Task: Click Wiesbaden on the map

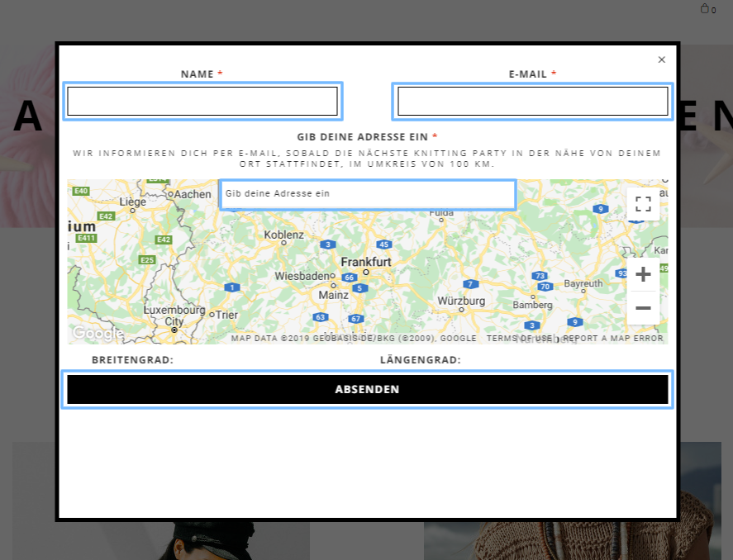Action: (x=303, y=276)
